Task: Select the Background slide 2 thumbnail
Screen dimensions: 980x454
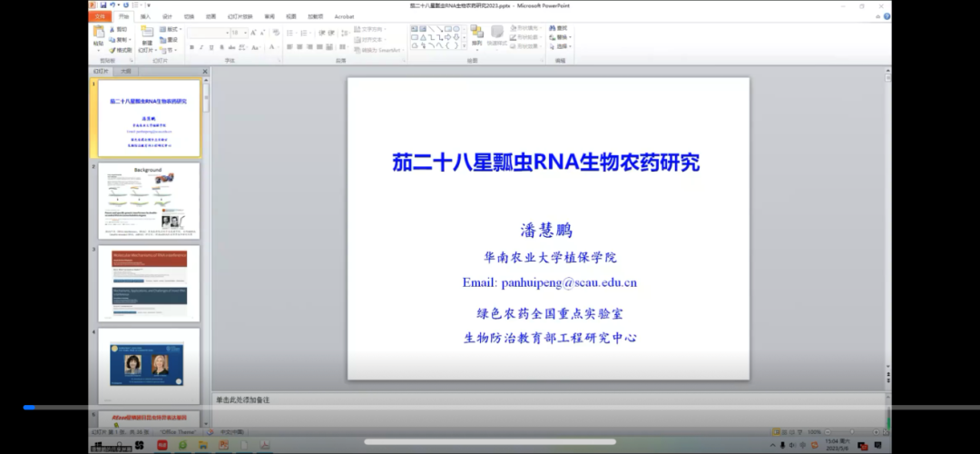Action: coord(149,201)
